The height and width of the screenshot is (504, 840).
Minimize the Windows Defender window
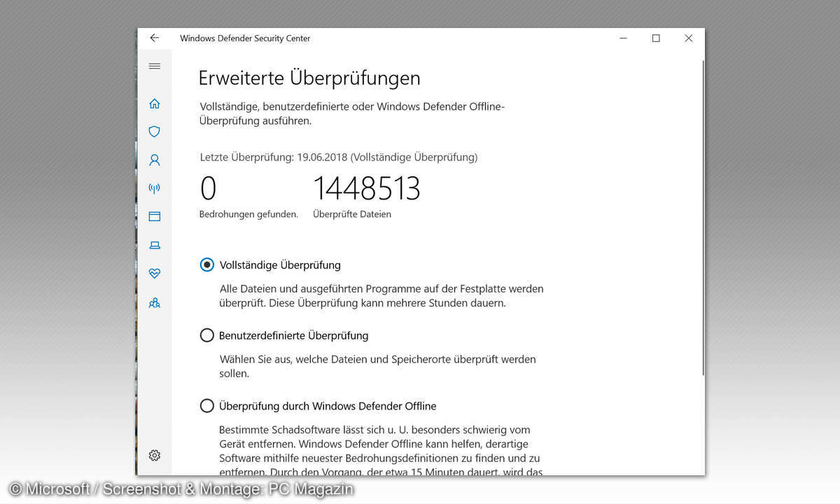[623, 38]
